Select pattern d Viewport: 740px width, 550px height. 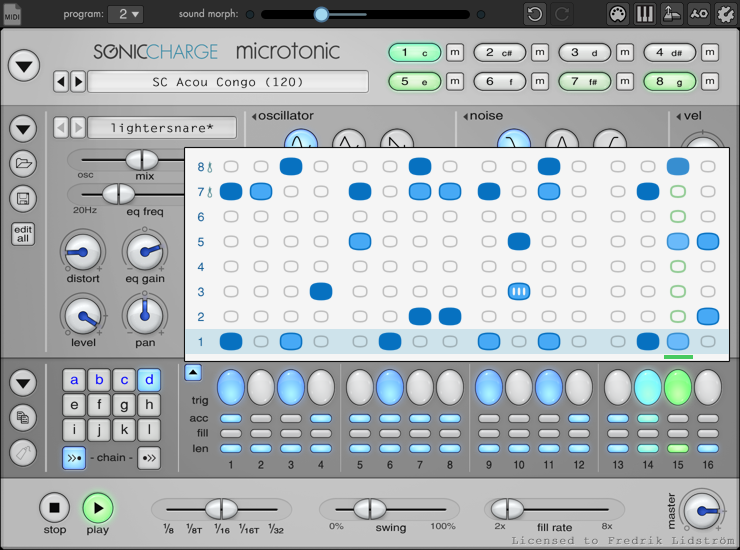(149, 380)
